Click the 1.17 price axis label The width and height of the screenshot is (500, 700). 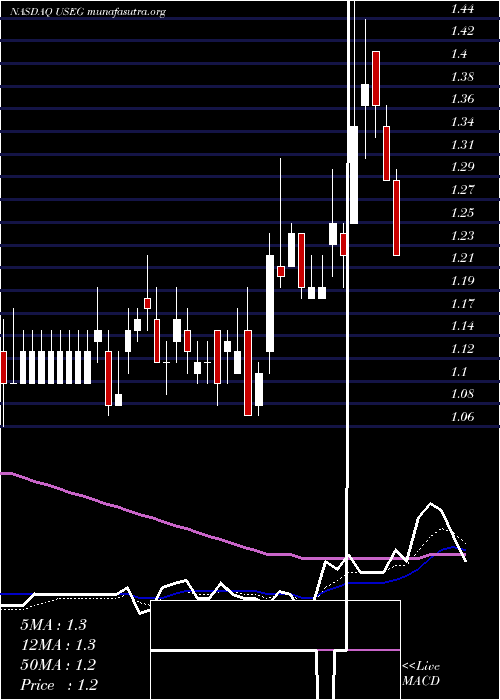[462, 303]
